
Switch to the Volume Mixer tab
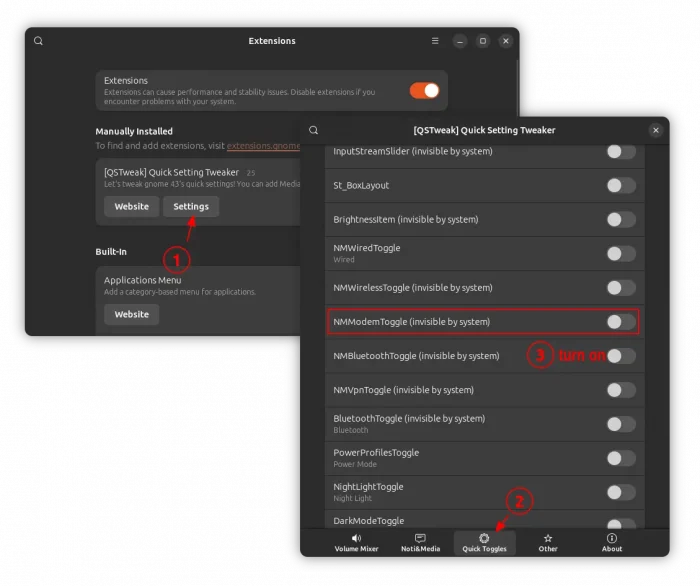point(356,542)
